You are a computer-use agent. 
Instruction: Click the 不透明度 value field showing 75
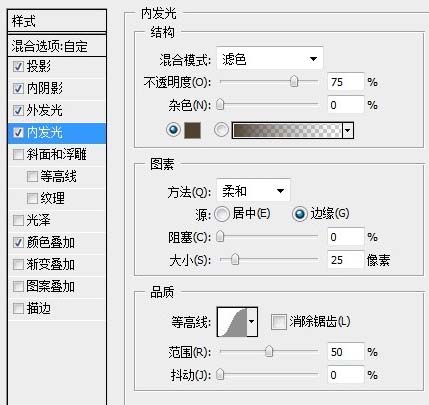click(x=346, y=82)
